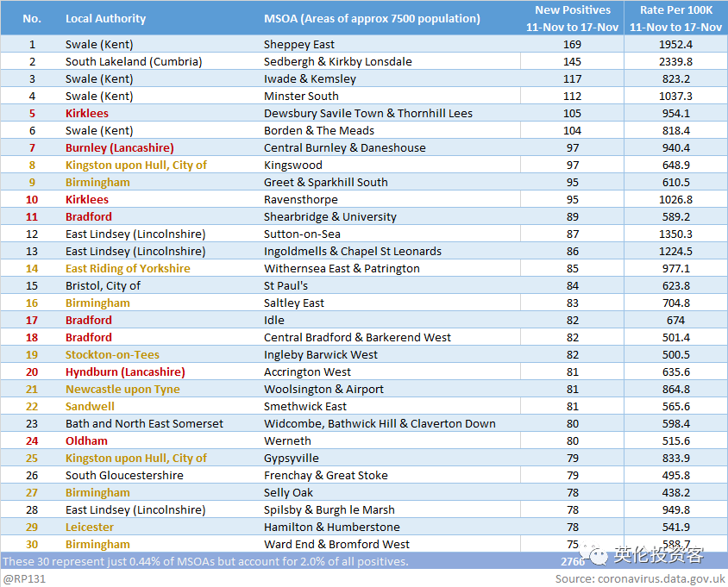Click 'Dewsbury Savile Town & Thornhill Lees'
Image resolution: width=728 pixels, height=587 pixels.
pos(367,113)
